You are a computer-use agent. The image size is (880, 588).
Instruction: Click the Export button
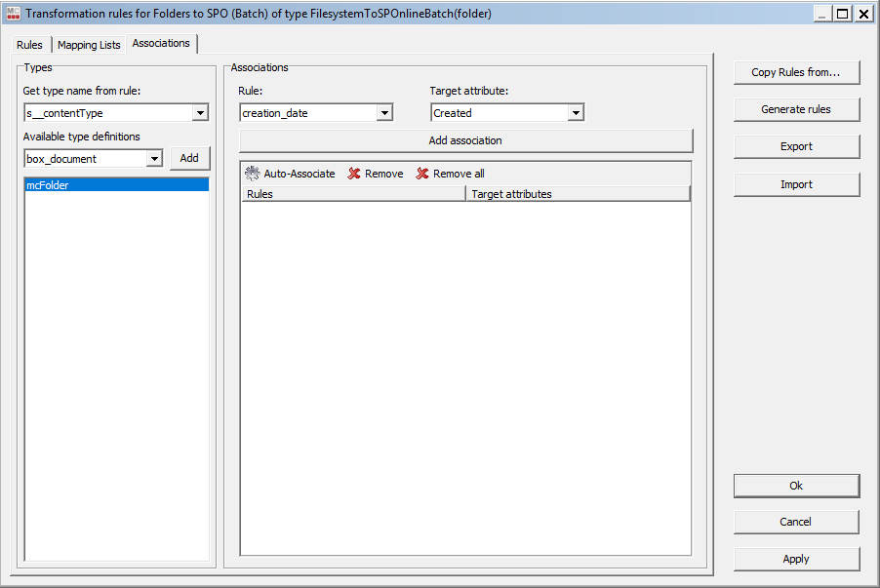point(796,146)
